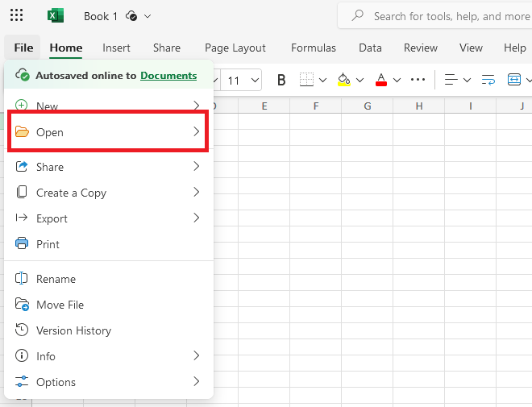The height and width of the screenshot is (407, 532).
Task: Switch to the Page Layout tab
Action: coord(235,48)
